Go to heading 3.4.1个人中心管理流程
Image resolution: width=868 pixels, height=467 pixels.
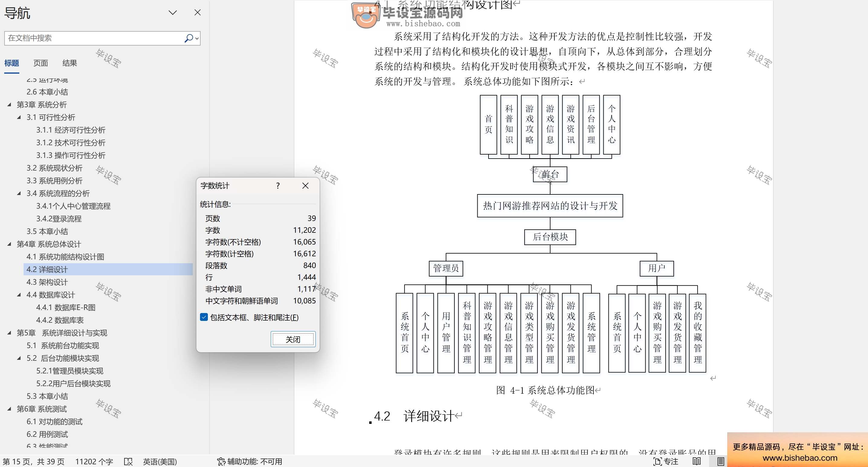click(x=73, y=206)
